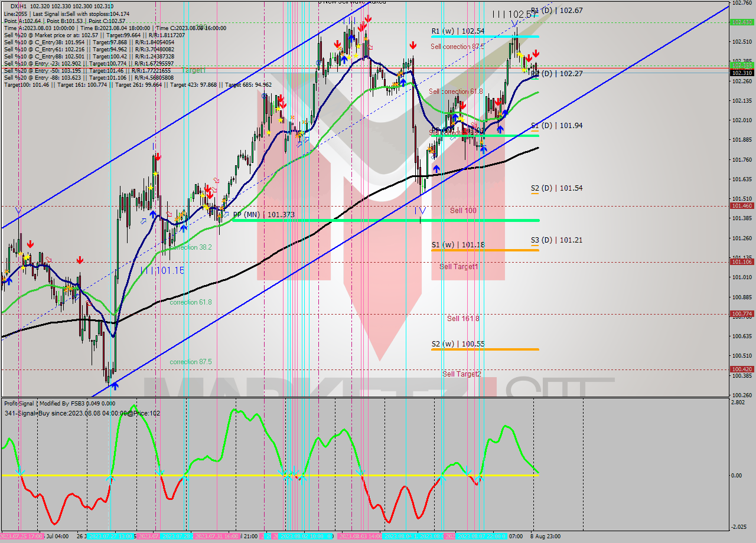The width and height of the screenshot is (756, 543).
Task: Click the green 'correction 38.2' label
Action: [x=191, y=248]
